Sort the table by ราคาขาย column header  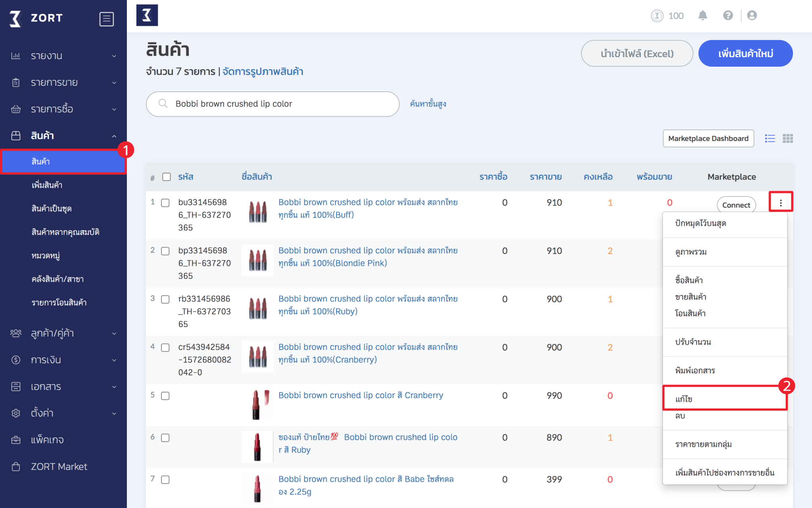[546, 177]
